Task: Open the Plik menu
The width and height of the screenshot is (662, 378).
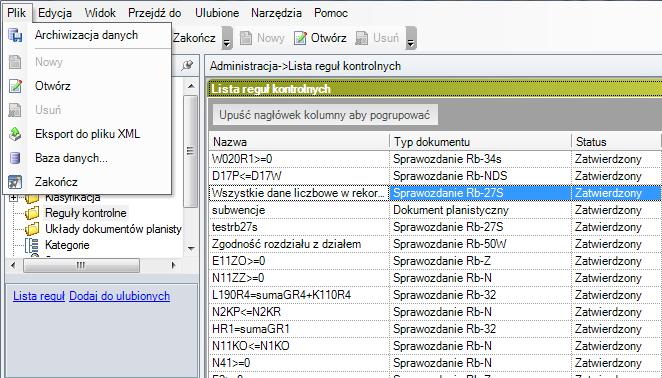Action: point(16,13)
